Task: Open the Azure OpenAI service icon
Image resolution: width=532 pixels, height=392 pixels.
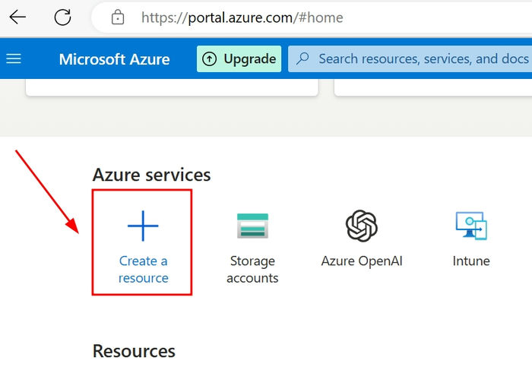Action: 362,226
